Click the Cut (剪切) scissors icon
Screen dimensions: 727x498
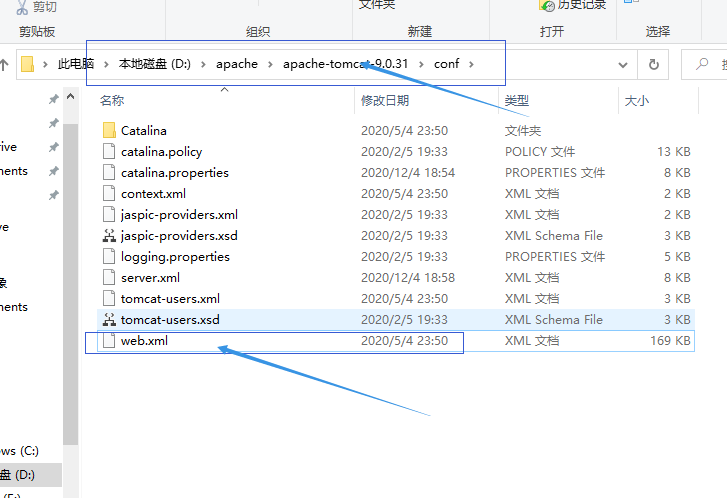(22, 7)
